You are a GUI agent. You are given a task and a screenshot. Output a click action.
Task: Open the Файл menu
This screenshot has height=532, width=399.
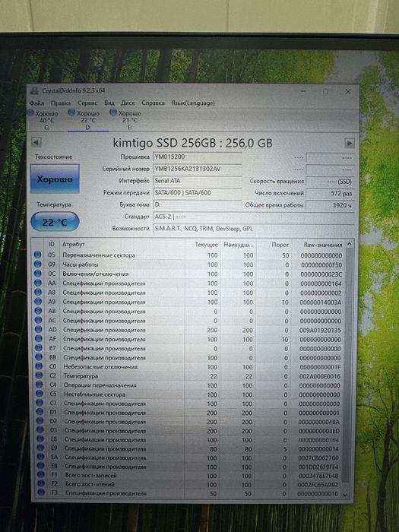(36, 103)
